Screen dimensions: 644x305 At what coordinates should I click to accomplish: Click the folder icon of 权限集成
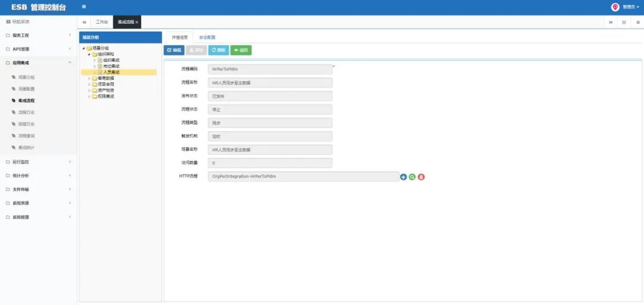94,97
